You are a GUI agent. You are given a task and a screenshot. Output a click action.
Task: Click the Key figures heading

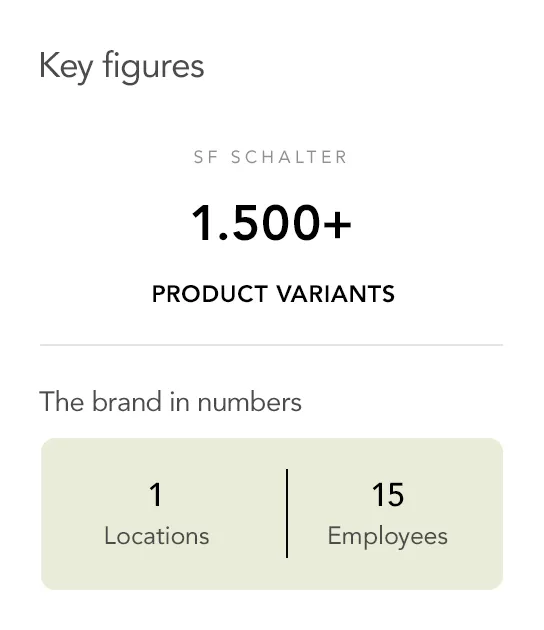click(x=122, y=67)
